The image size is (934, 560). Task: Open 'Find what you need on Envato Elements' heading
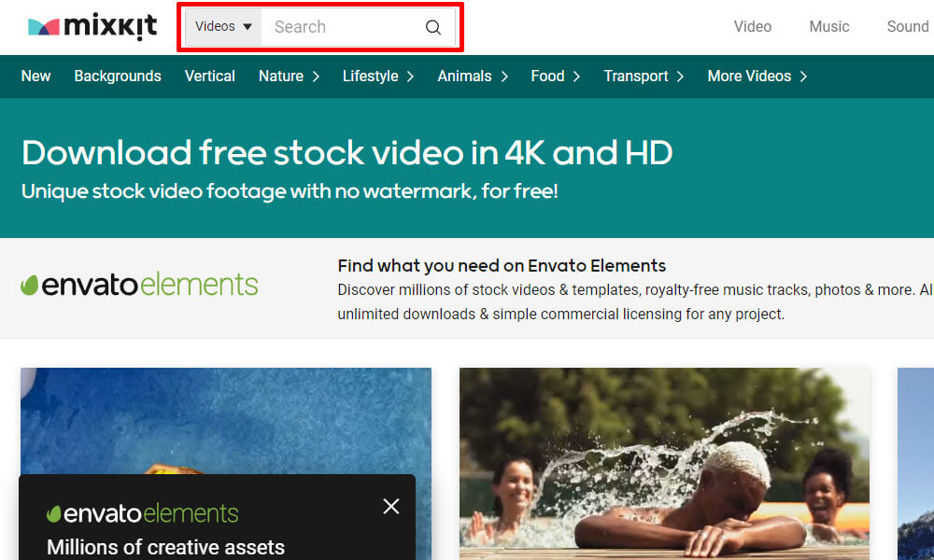(x=502, y=265)
